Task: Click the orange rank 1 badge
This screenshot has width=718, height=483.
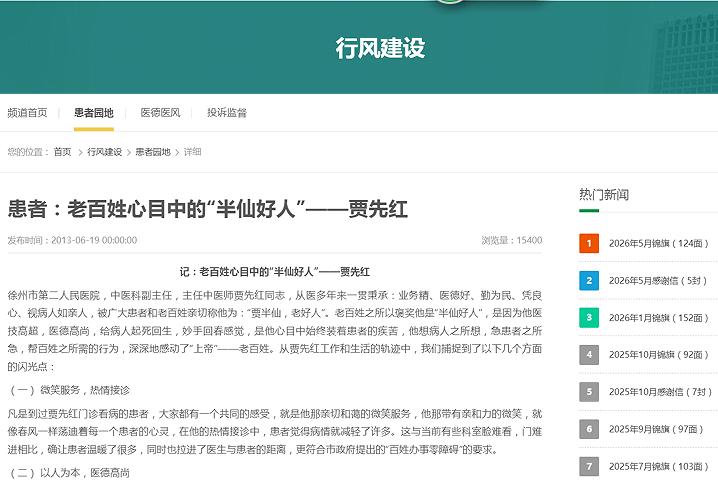Action: click(589, 244)
